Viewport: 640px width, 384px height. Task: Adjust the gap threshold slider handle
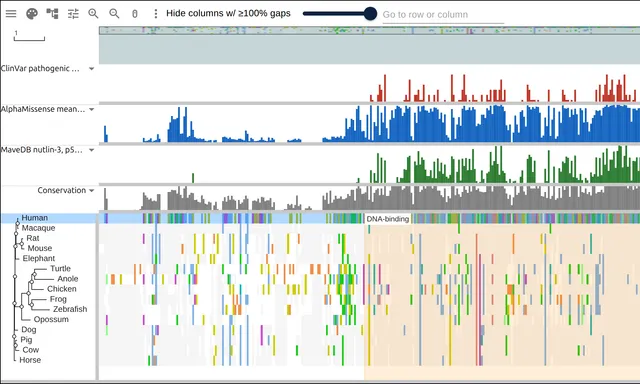(370, 13)
